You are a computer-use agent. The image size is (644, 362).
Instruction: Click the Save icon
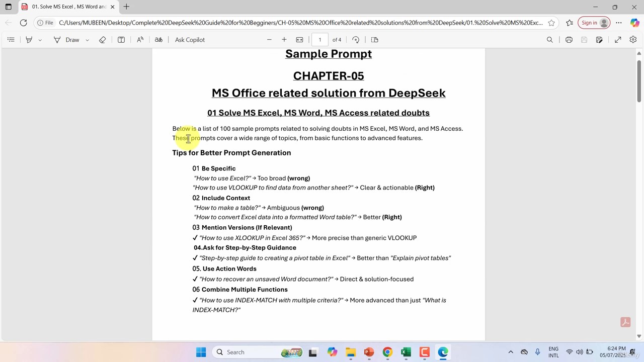coord(584,40)
